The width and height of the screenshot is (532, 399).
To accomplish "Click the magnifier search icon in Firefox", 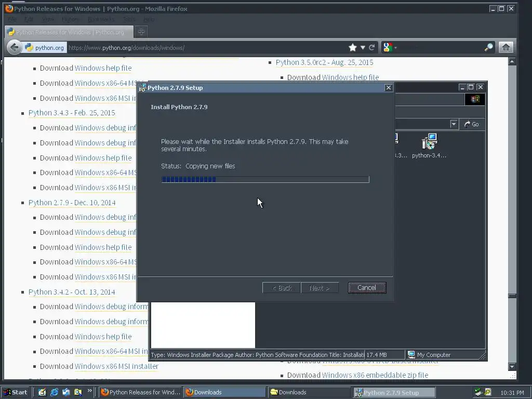I will click(x=488, y=47).
